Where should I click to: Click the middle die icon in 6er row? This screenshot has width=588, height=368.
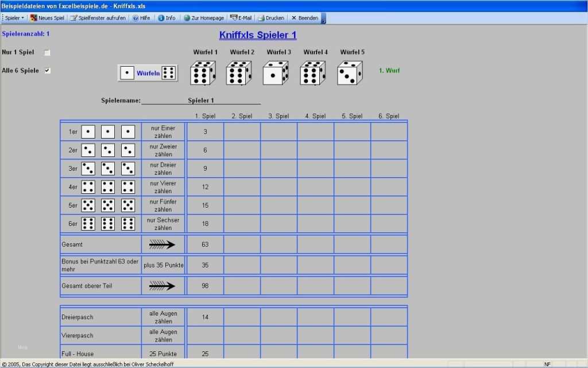[108, 224]
